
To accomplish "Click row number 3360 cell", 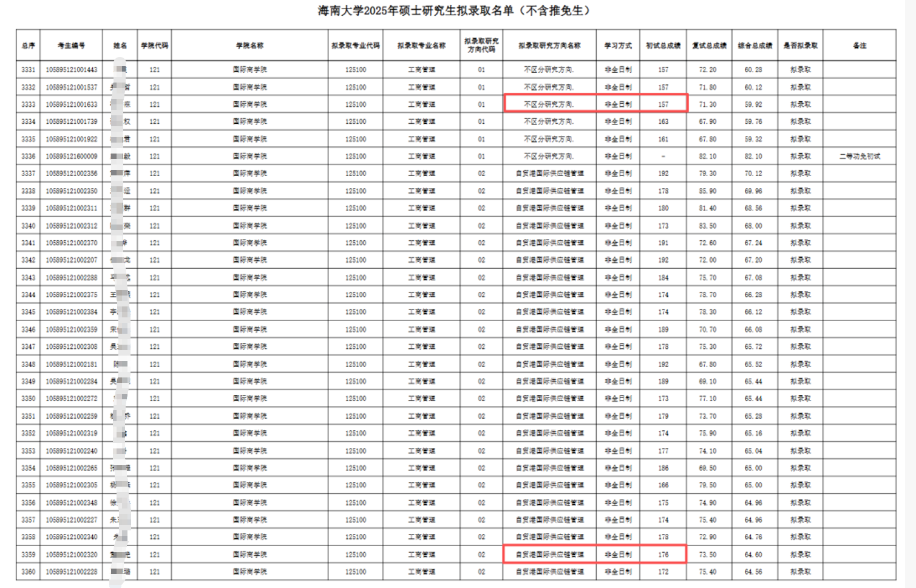I will coord(28,572).
